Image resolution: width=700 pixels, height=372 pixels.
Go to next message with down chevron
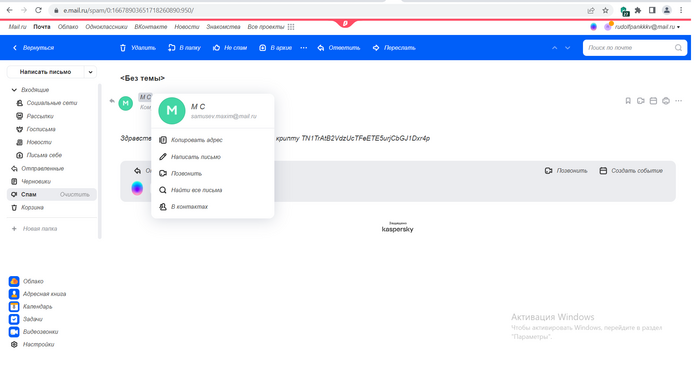567,48
